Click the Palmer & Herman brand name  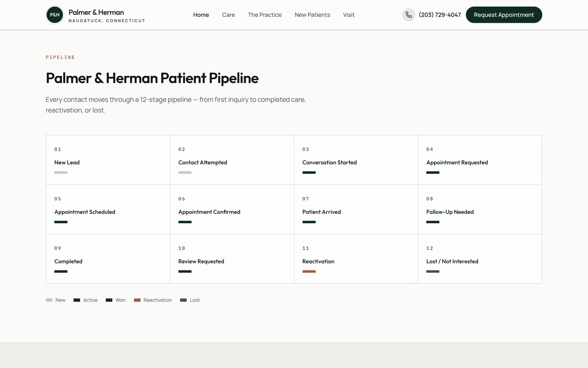[96, 12]
